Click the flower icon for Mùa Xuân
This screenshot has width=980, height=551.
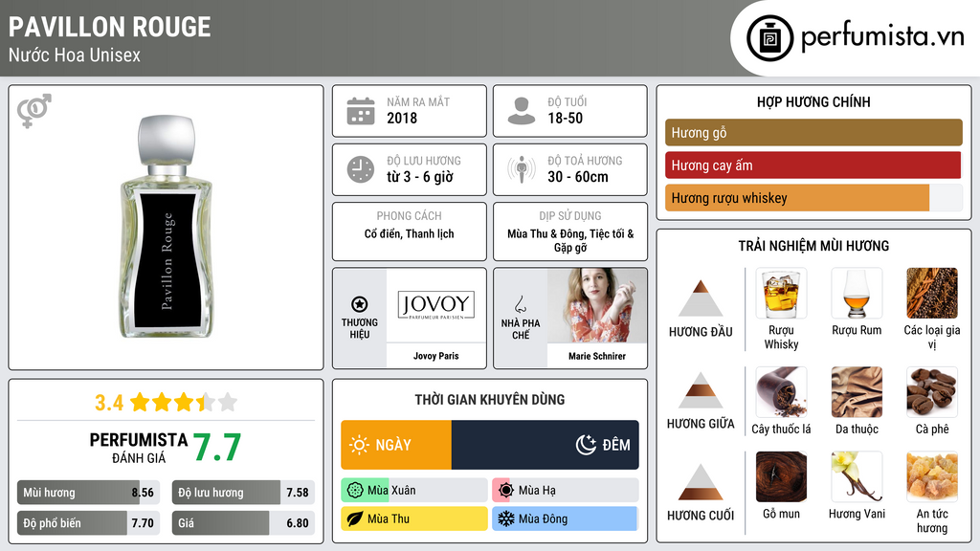point(355,491)
